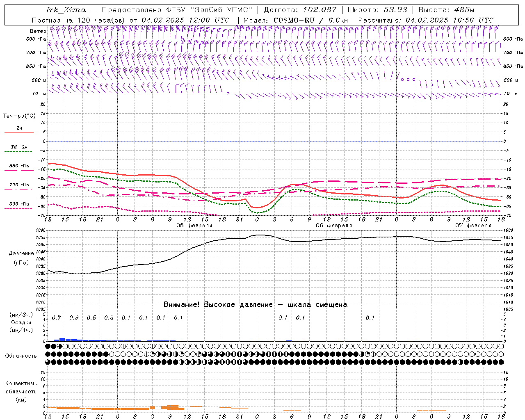Select the 07 февраля date label
The image size is (525, 420).
coord(473,226)
